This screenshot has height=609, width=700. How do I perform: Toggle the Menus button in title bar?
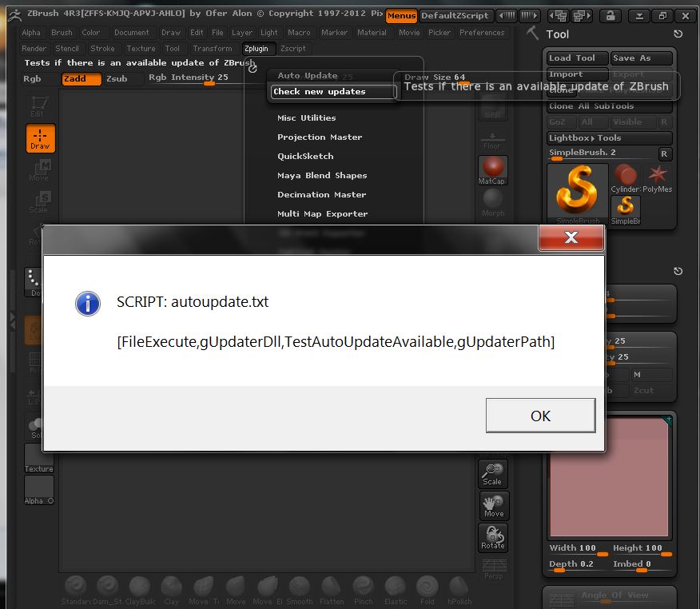click(x=401, y=16)
